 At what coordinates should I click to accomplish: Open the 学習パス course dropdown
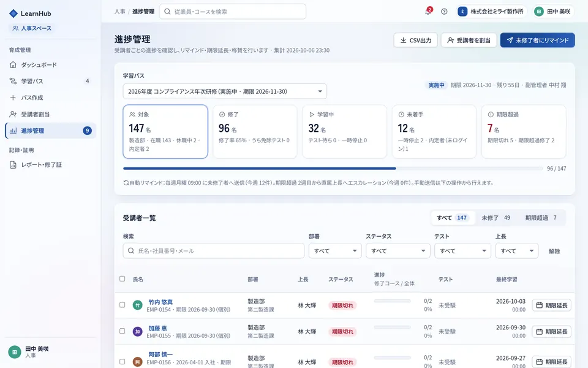225,91
